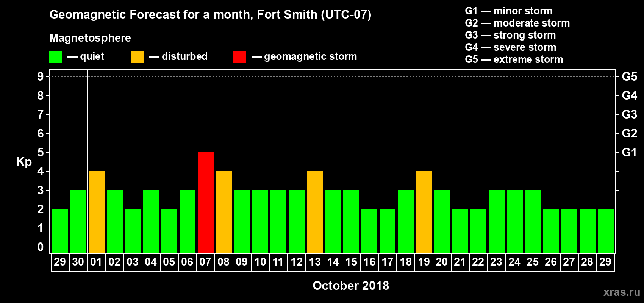This screenshot has height=303, width=644.
Task: Select the orange bar for day 08
Action: (x=224, y=212)
